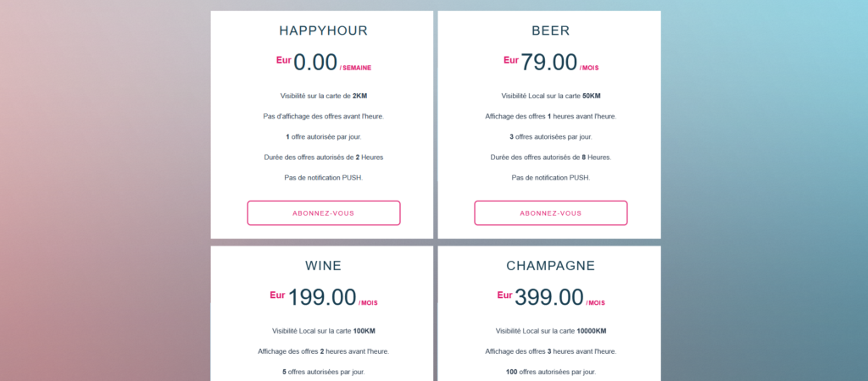The image size is (868, 381).
Task: Click the 2KM map visibility line
Action: pos(323,97)
